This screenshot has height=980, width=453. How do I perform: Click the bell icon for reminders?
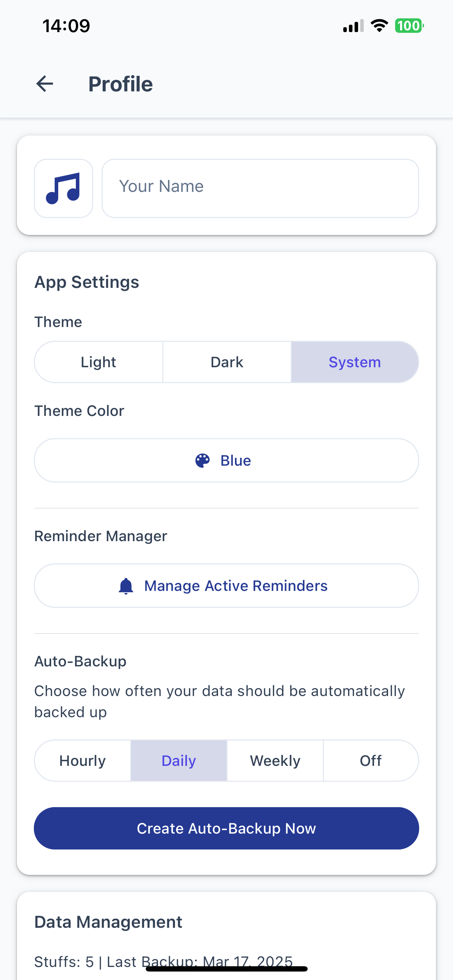pos(126,586)
